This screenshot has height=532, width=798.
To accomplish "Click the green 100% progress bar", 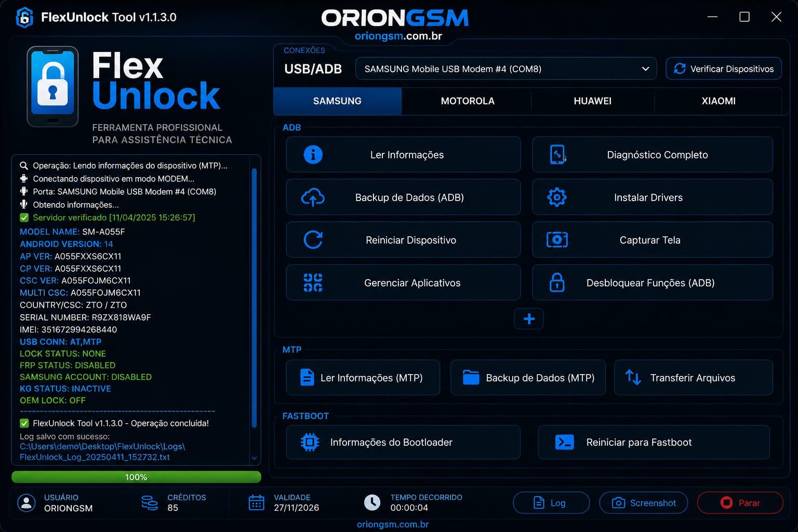I will (x=136, y=477).
